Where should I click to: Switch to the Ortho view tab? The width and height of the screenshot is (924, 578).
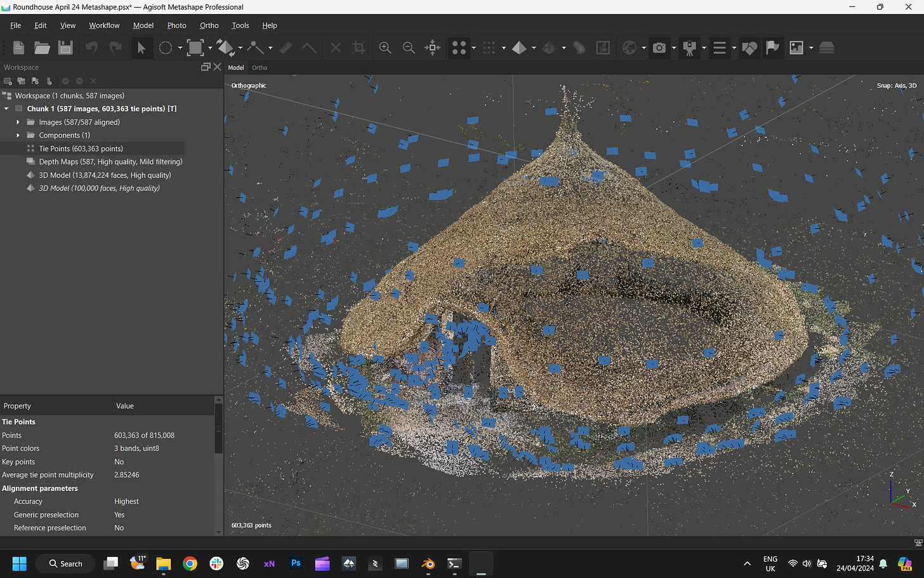point(260,67)
